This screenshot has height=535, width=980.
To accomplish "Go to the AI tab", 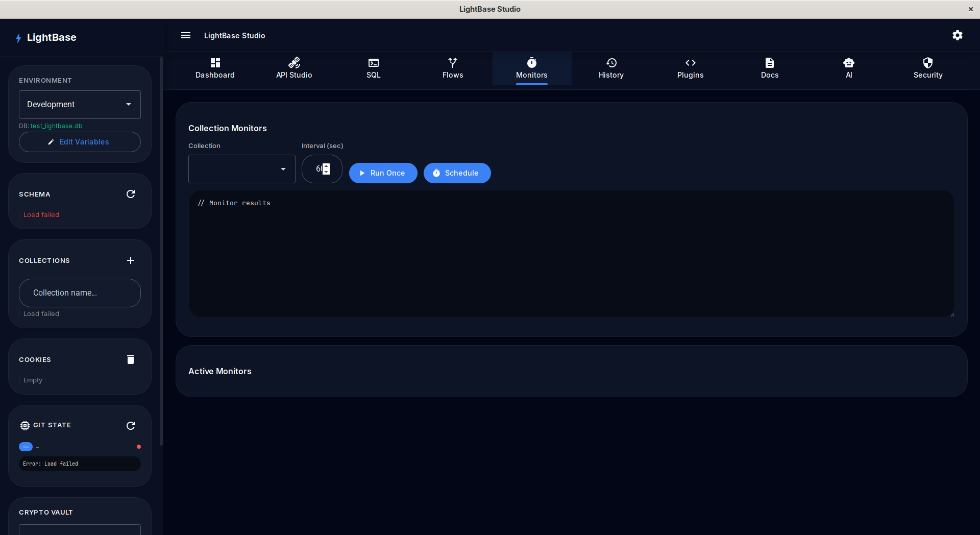I will 849,68.
